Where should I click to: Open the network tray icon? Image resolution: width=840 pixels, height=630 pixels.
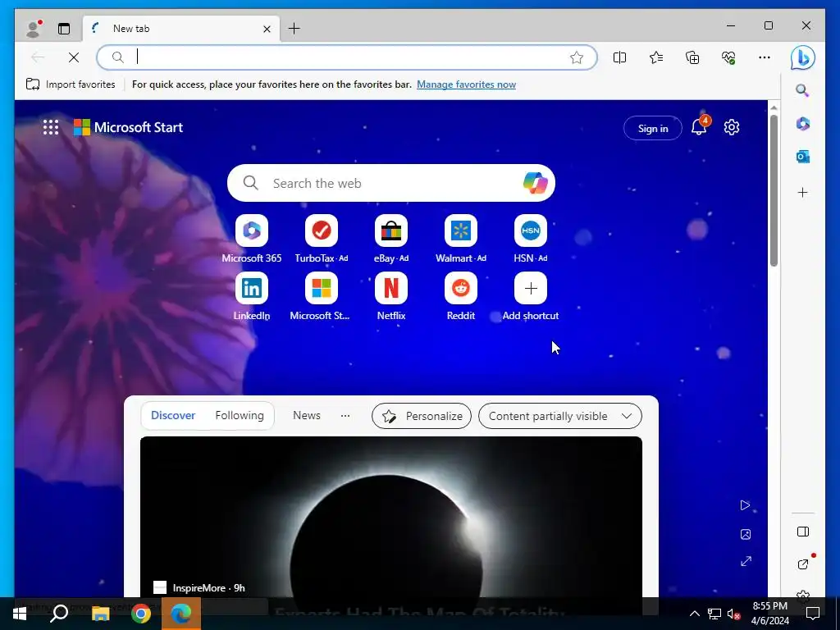point(714,614)
